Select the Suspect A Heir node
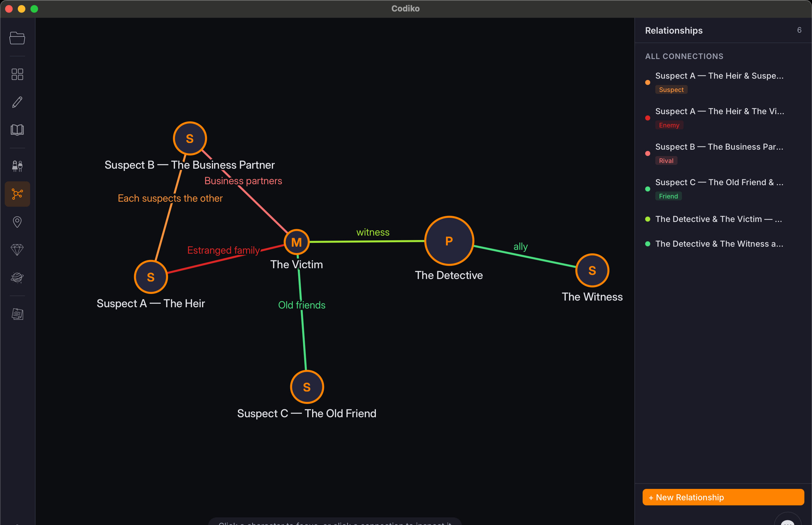The height and width of the screenshot is (525, 812). pyautogui.click(x=151, y=277)
